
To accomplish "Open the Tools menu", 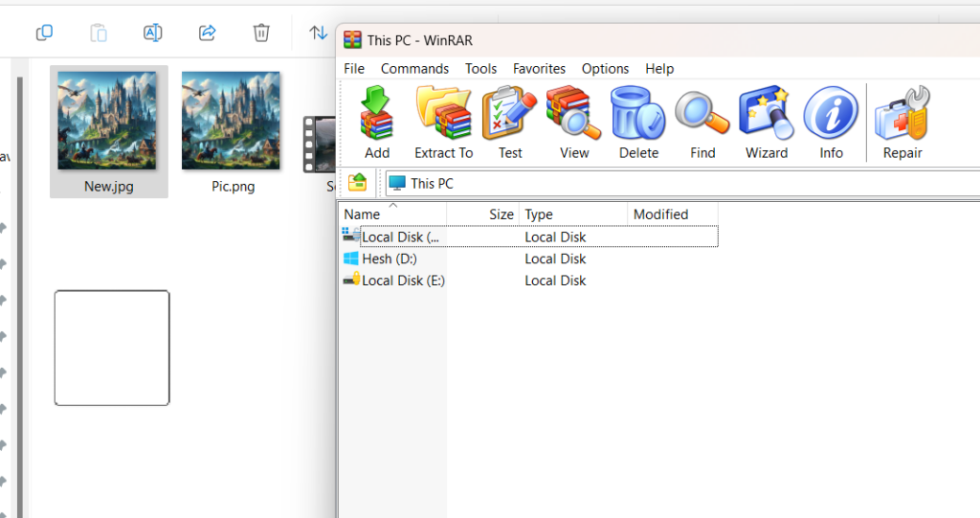I will [480, 68].
